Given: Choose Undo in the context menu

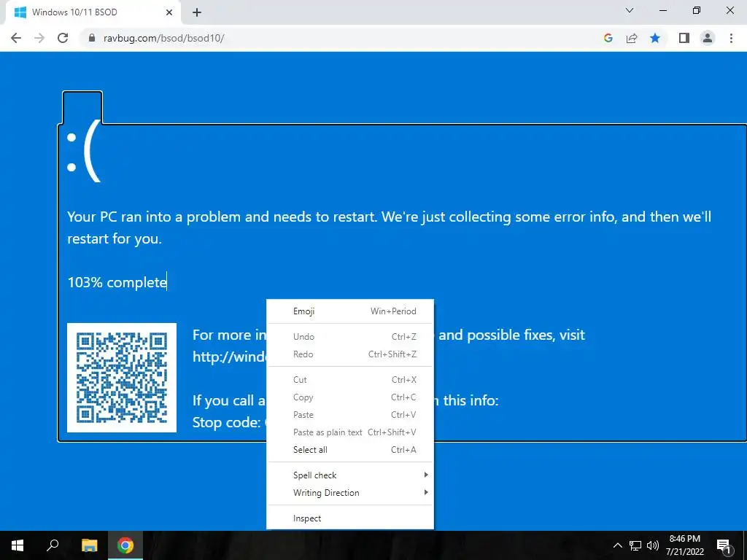Looking at the screenshot, I should 350,337.
